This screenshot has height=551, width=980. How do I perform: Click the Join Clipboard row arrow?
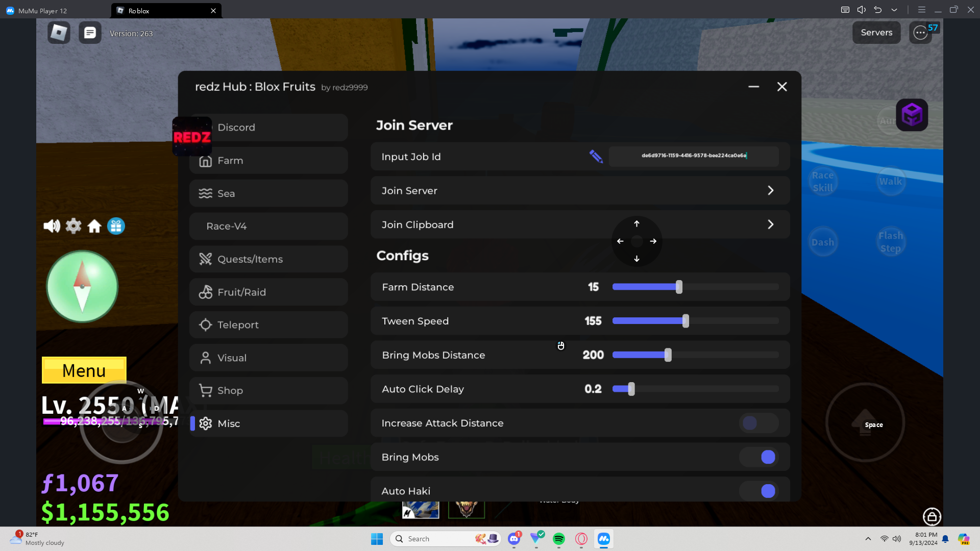pyautogui.click(x=771, y=224)
